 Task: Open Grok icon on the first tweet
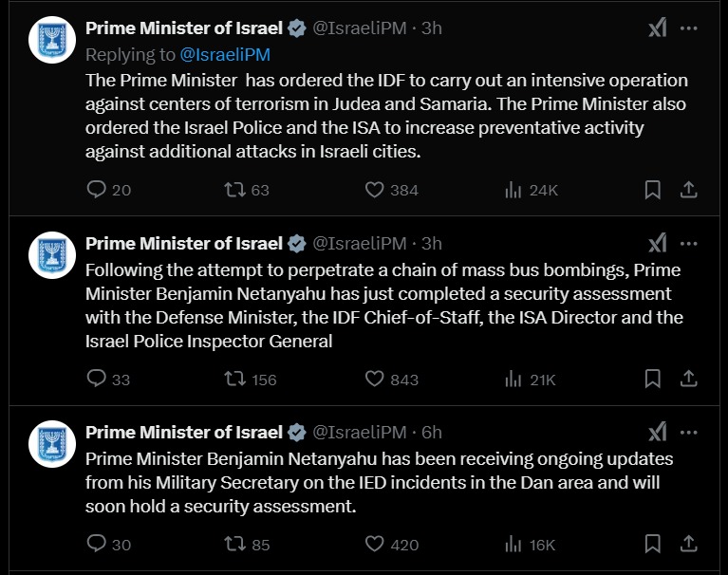point(658,28)
